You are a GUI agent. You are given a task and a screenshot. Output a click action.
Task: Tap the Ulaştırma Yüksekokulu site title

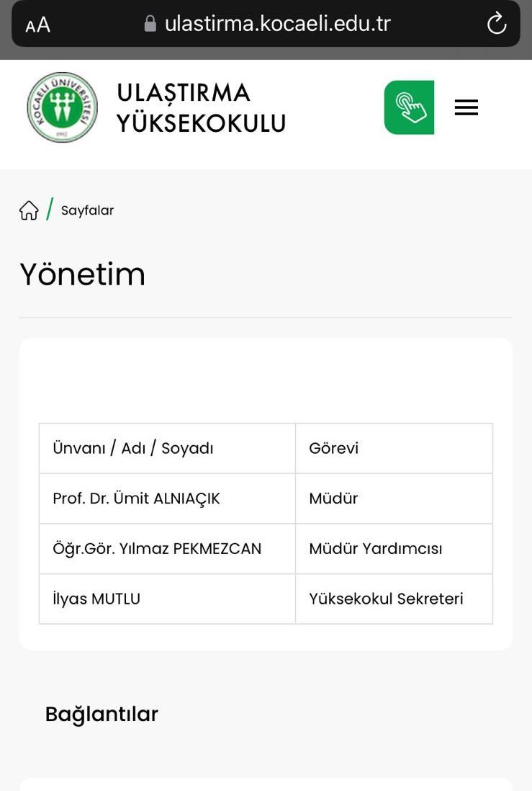[x=201, y=108]
